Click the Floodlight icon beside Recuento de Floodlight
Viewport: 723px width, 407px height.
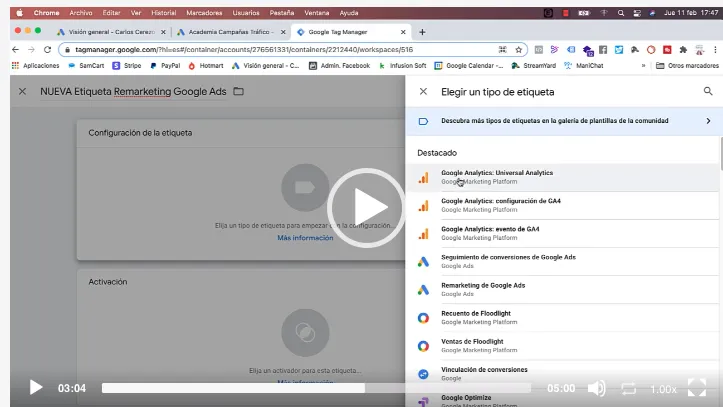click(423, 318)
